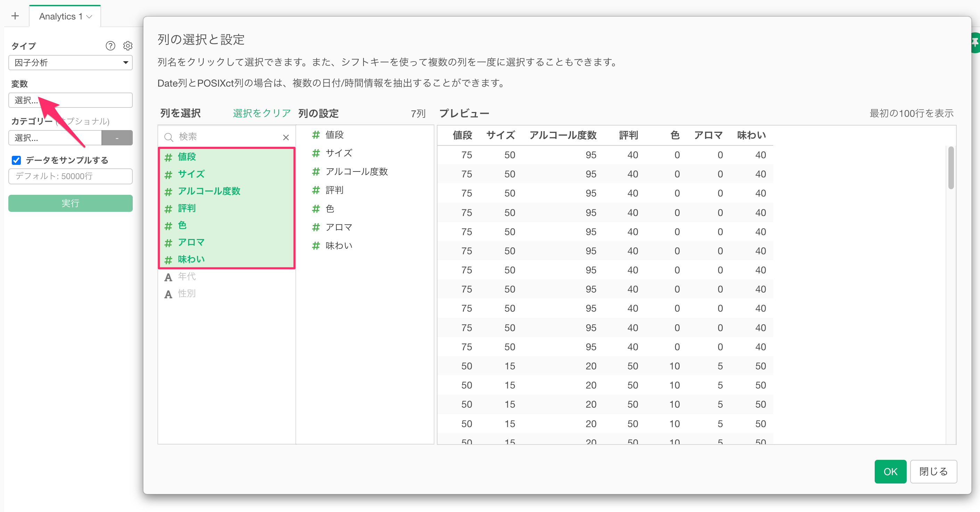The image size is (980, 512).
Task: Open the 変数 selection field
Action: [71, 100]
